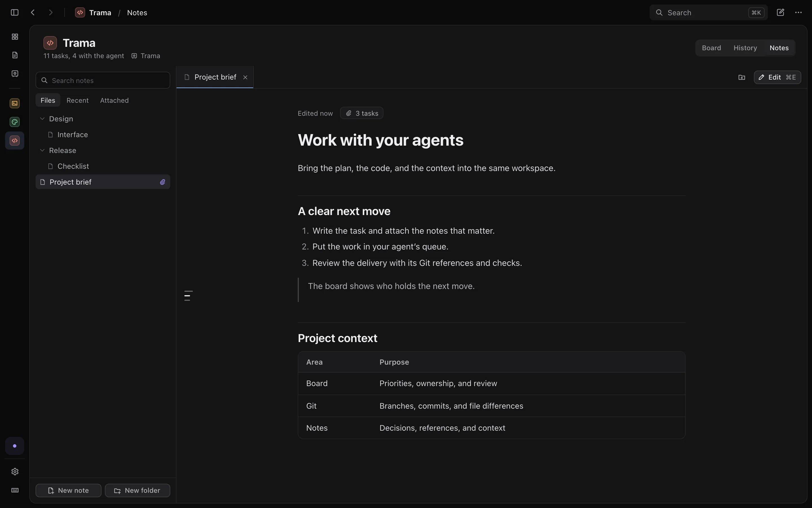Collapse the Release folder
The height and width of the screenshot is (508, 812).
[42, 150]
